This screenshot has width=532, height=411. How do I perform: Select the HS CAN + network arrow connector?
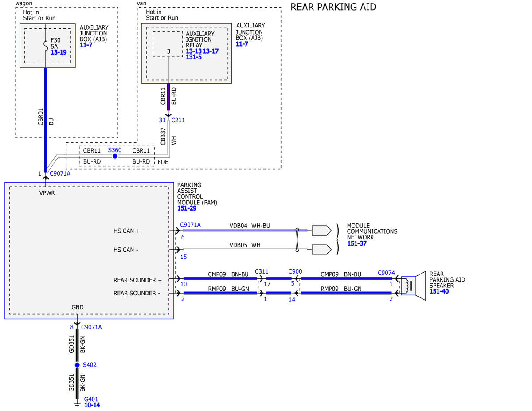(x=321, y=231)
